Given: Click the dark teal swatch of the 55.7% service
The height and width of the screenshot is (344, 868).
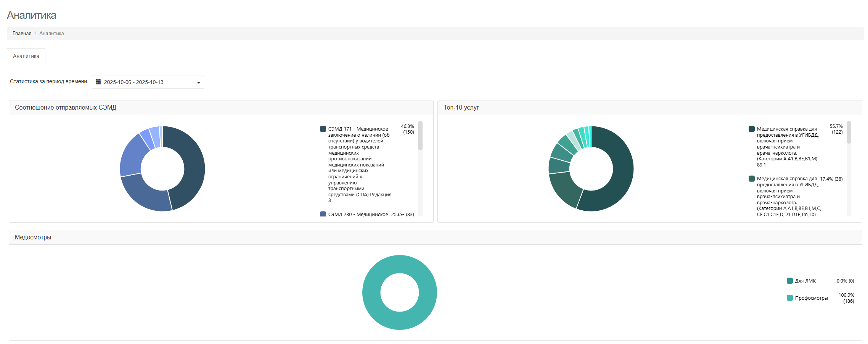Looking at the screenshot, I should coord(752,129).
